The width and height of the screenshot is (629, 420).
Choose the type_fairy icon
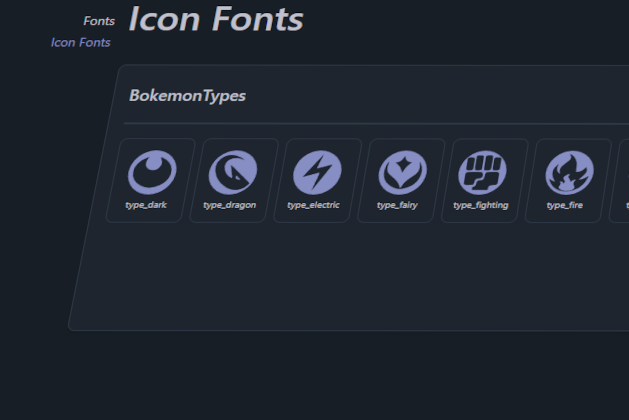click(x=402, y=172)
